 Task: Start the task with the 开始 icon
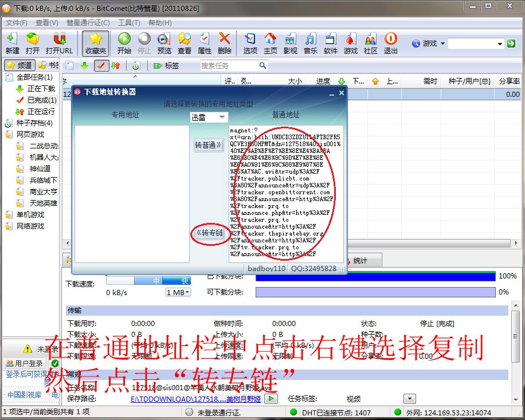[x=124, y=44]
